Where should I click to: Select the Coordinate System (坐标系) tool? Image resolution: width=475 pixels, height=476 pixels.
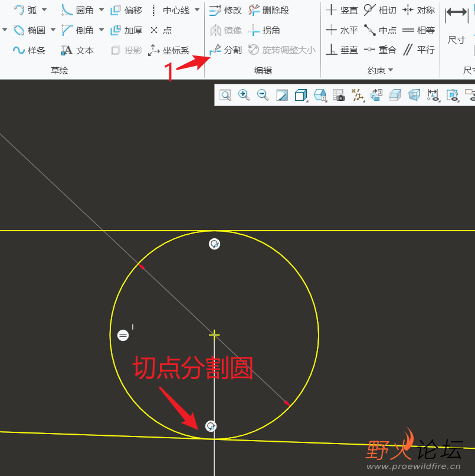pos(169,50)
